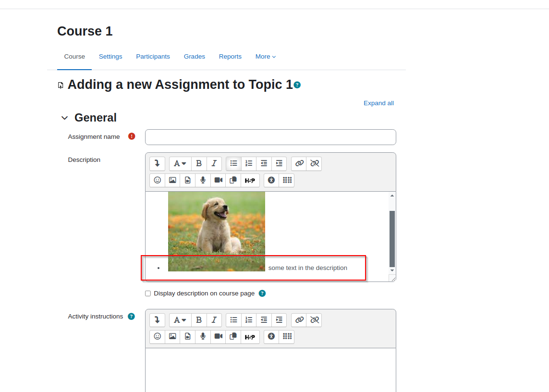
Task: Apply italic in Description editor
Action: click(x=214, y=164)
